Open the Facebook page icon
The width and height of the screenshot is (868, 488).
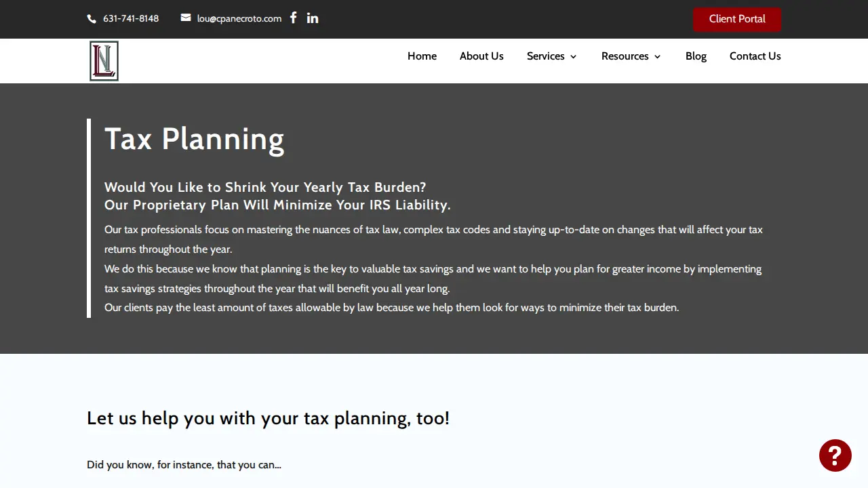pyautogui.click(x=293, y=18)
